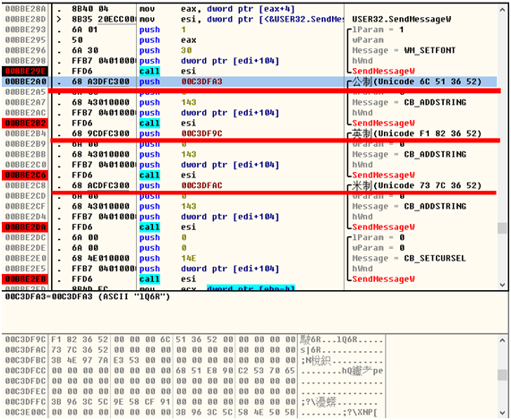511x420 pixels.
Task: Click the disassembly pane scrollbar thumb
Action: (502, 228)
